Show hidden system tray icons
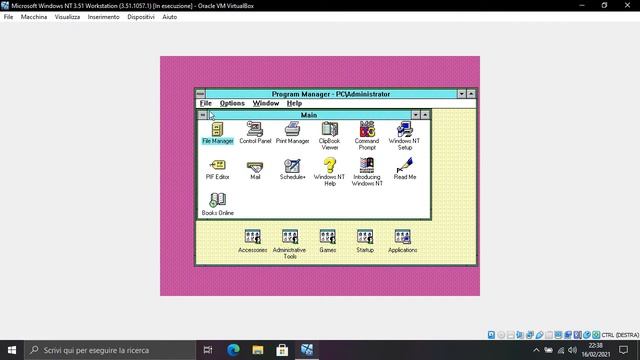This screenshot has height=360, width=640. (x=536, y=350)
